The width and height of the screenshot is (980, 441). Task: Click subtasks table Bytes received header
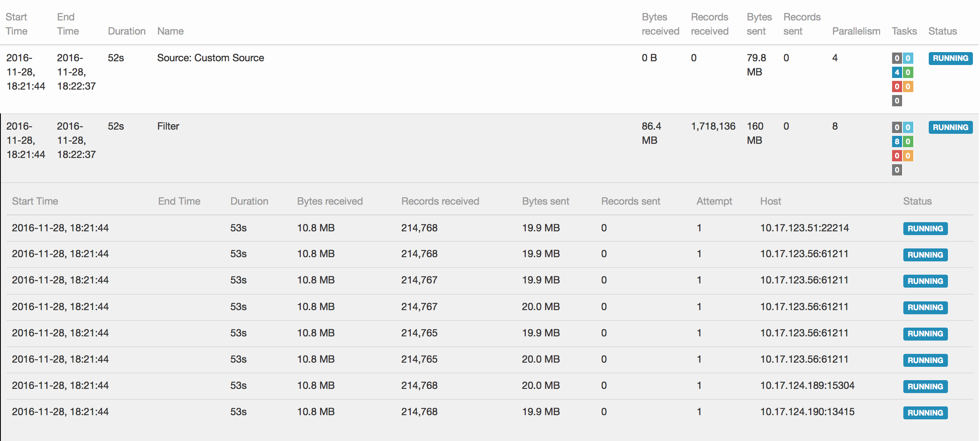pos(330,201)
